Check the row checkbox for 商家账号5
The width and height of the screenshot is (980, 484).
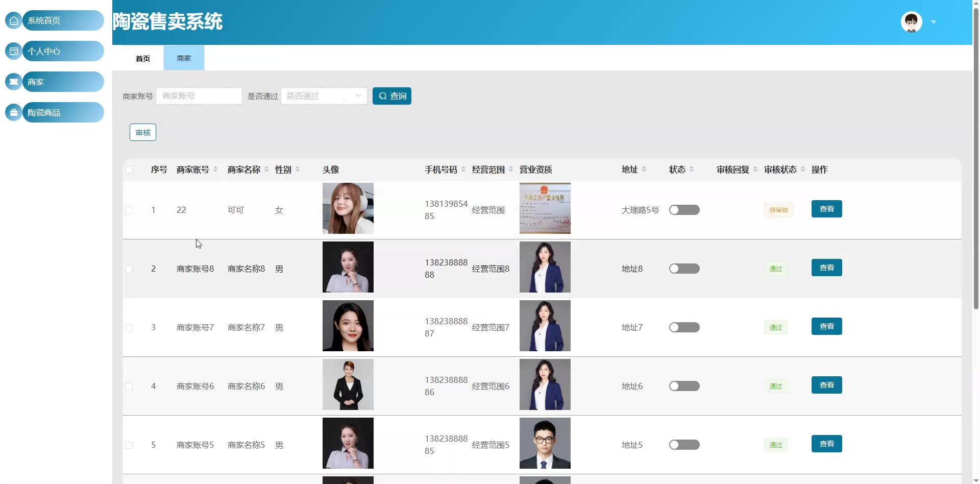coord(129,445)
